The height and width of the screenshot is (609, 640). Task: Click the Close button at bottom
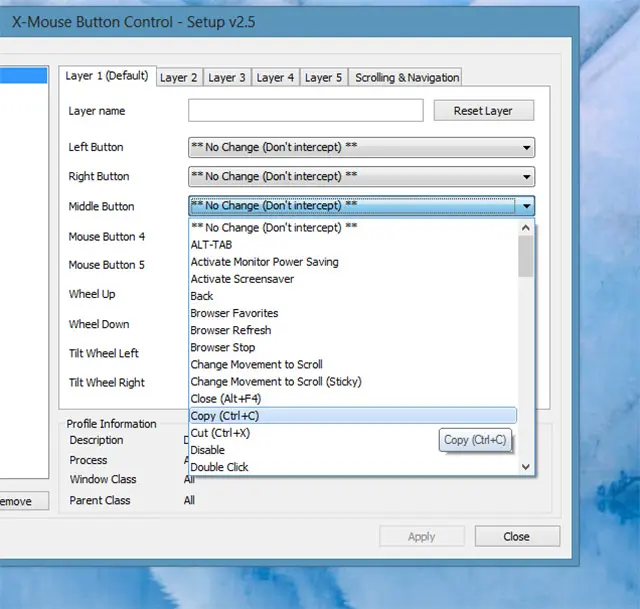click(516, 537)
